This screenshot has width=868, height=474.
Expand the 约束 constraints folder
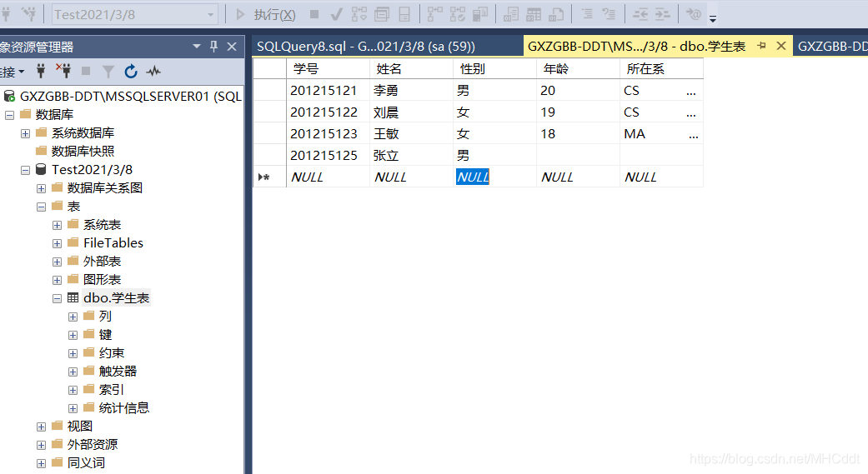coord(73,353)
